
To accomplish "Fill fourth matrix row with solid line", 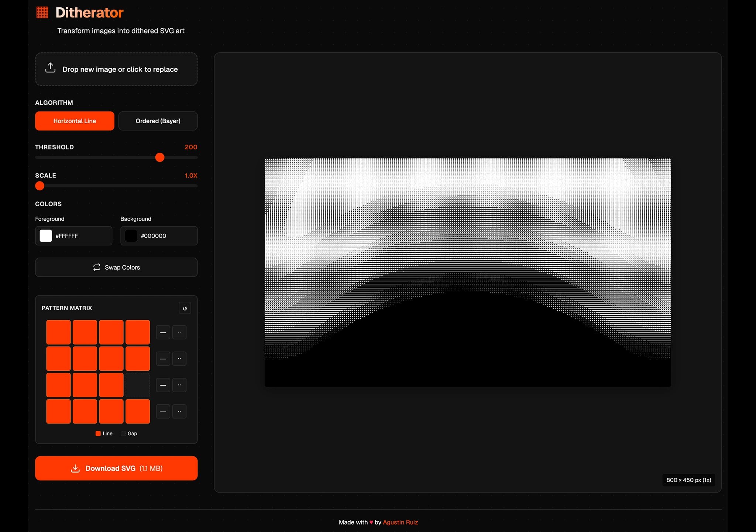I will click(163, 411).
